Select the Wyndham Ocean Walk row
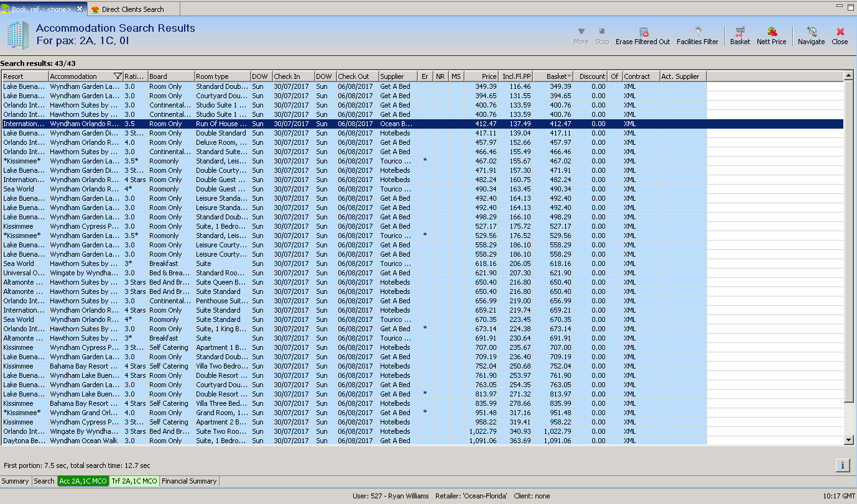The image size is (857, 504). (85, 441)
